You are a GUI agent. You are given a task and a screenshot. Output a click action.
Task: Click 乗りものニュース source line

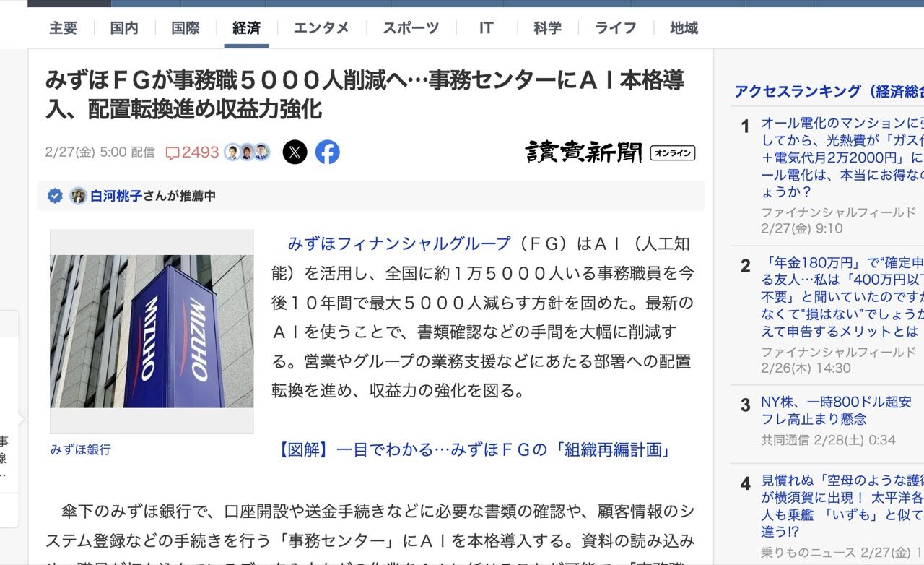[842, 553]
